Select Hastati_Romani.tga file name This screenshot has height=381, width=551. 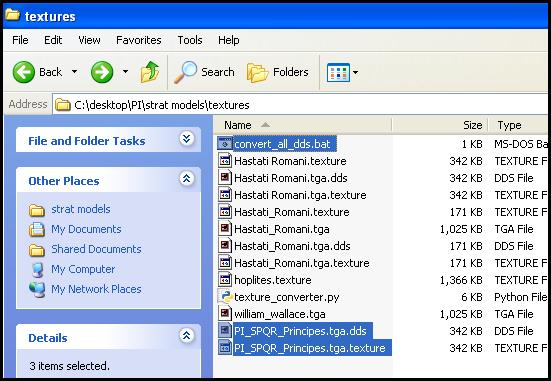[282, 229]
